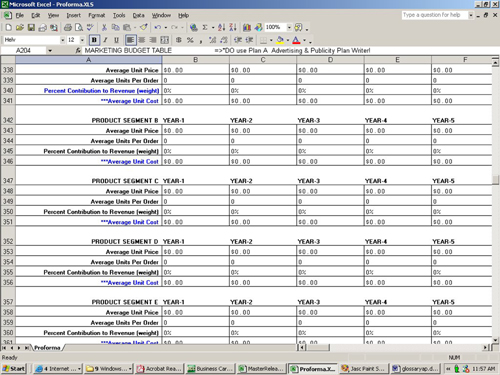Open the font size 12 dropdown
The image size is (500, 375).
[82, 40]
